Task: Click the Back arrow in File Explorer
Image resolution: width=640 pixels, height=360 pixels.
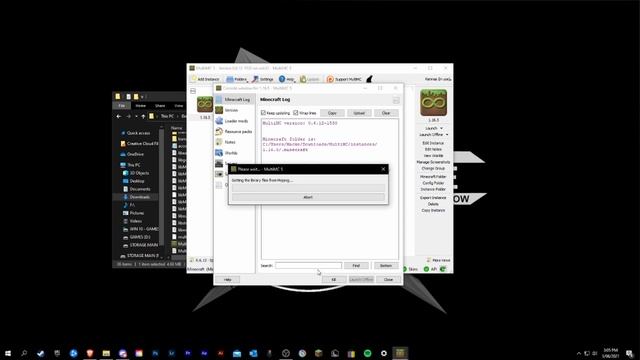Action: [x=119, y=116]
